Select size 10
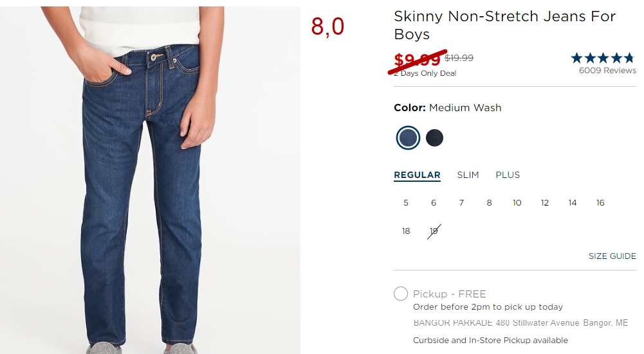Image resolution: width=644 pixels, height=354 pixels. tap(517, 203)
